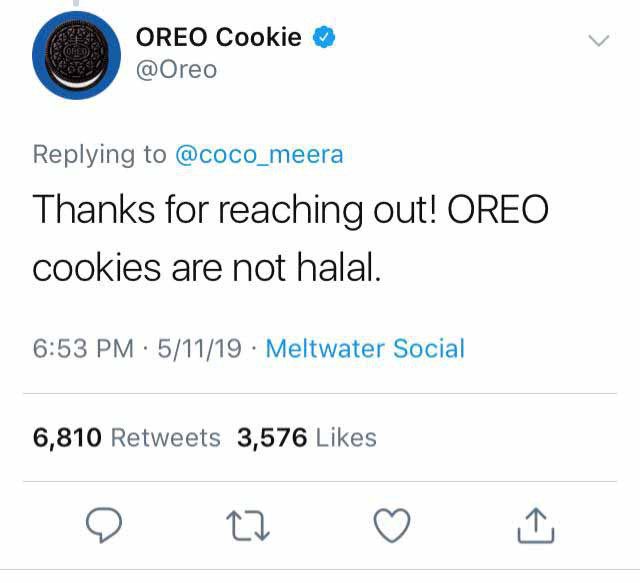Click the 6:53 PM timestamp

[x=83, y=349]
